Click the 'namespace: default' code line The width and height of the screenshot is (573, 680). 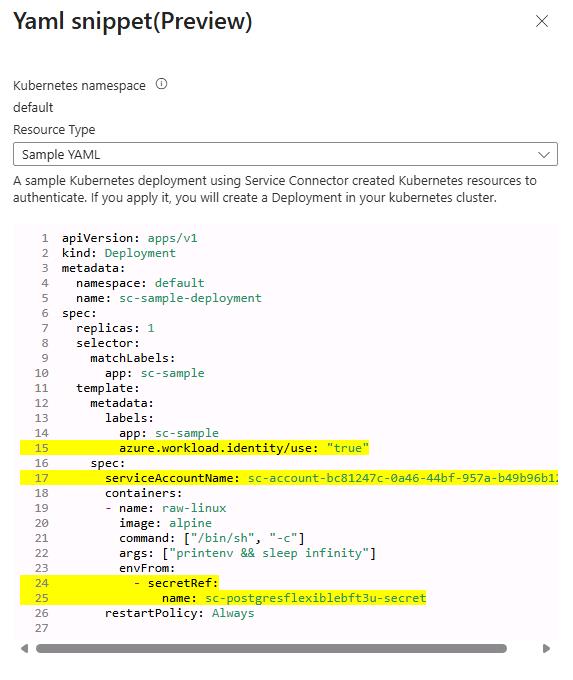(x=140, y=283)
